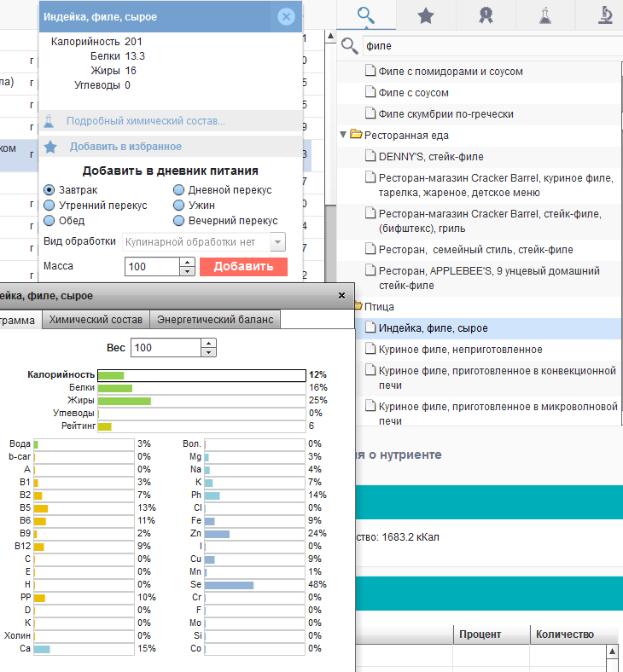Select the Ужин radio button
This screenshot has width=623, height=672.
[x=178, y=206]
